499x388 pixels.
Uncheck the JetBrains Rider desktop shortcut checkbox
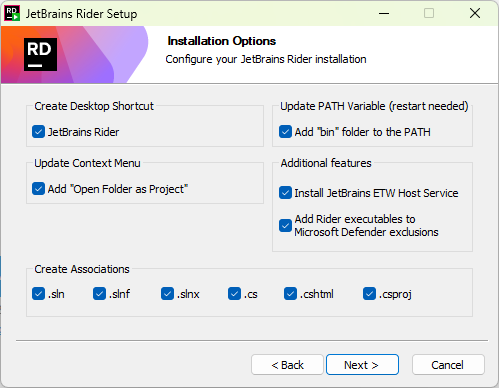pyautogui.click(x=38, y=132)
